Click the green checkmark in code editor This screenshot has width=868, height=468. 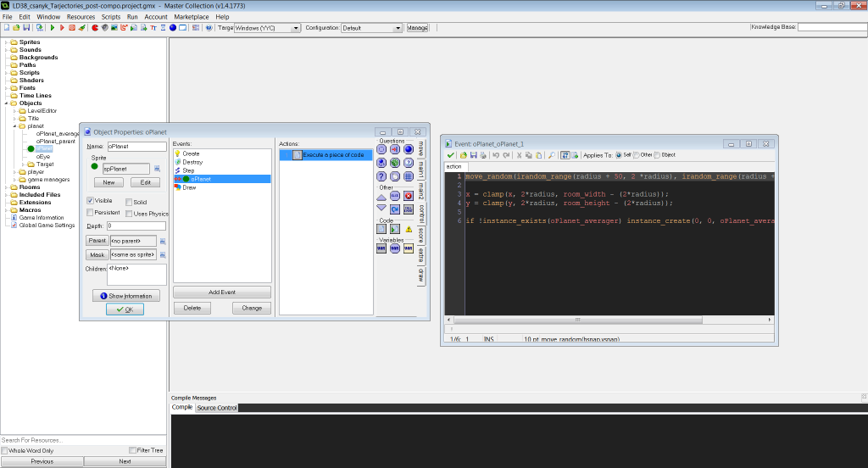click(x=451, y=155)
